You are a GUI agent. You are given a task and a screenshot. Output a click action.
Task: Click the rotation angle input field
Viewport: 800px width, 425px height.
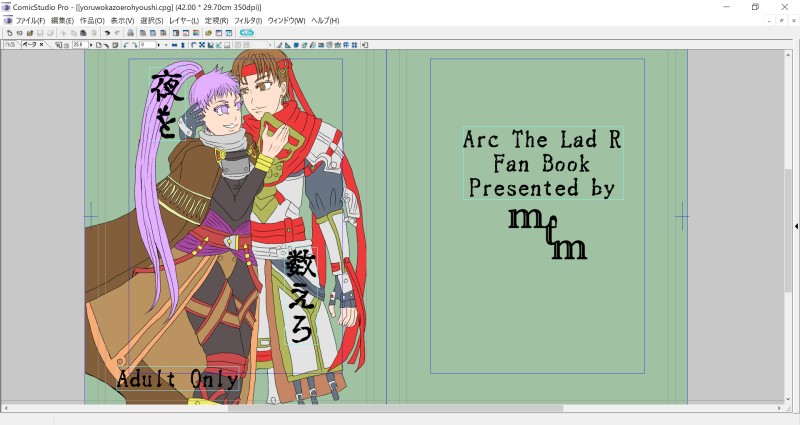point(148,45)
